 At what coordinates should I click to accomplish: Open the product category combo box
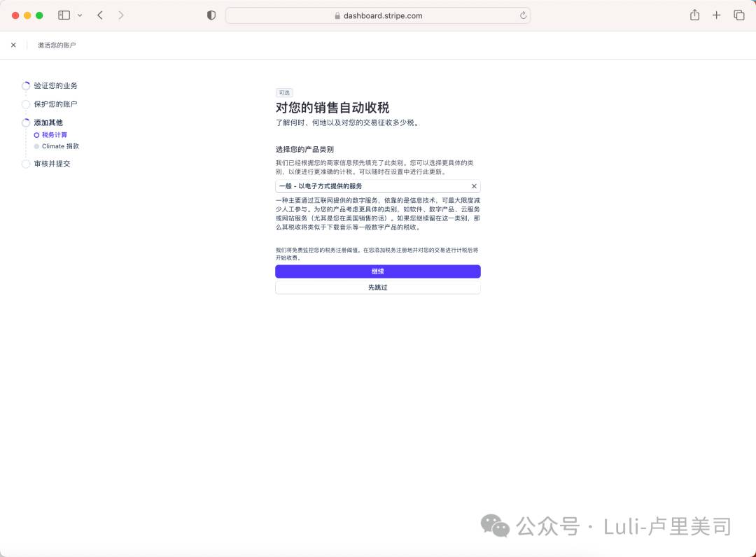(377, 186)
